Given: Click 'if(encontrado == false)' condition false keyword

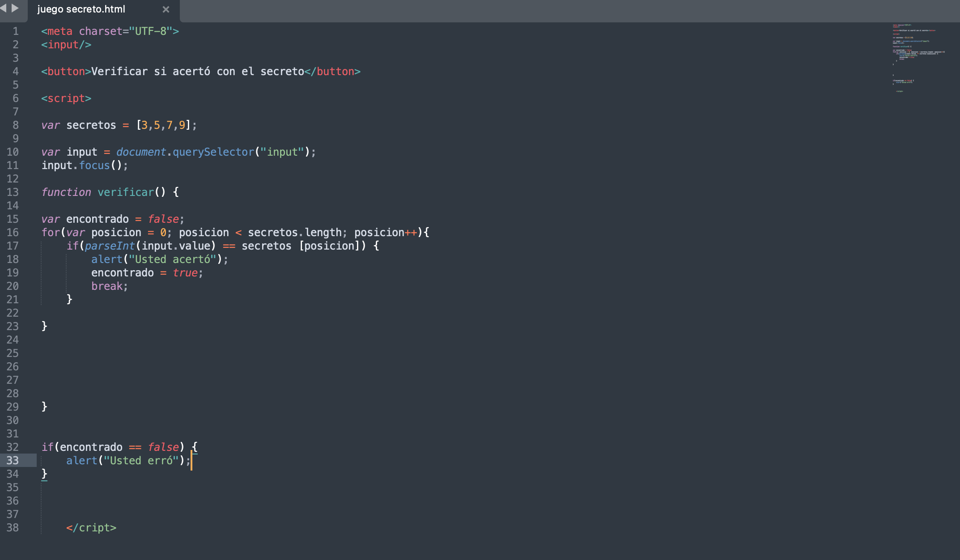Looking at the screenshot, I should (x=163, y=447).
